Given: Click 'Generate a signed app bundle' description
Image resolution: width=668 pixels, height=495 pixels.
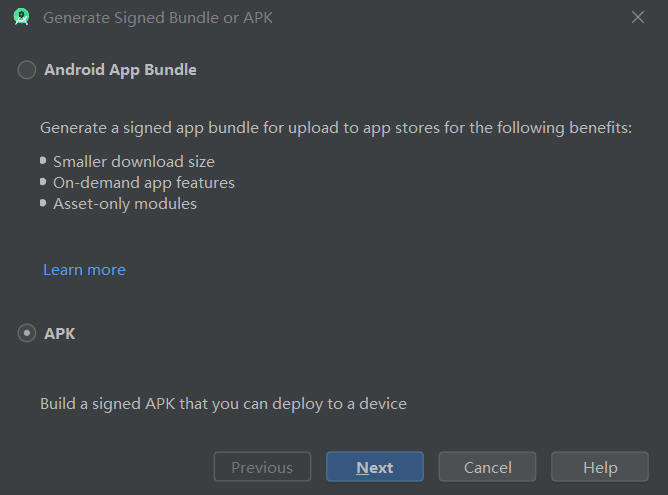Looking at the screenshot, I should click(336, 128).
